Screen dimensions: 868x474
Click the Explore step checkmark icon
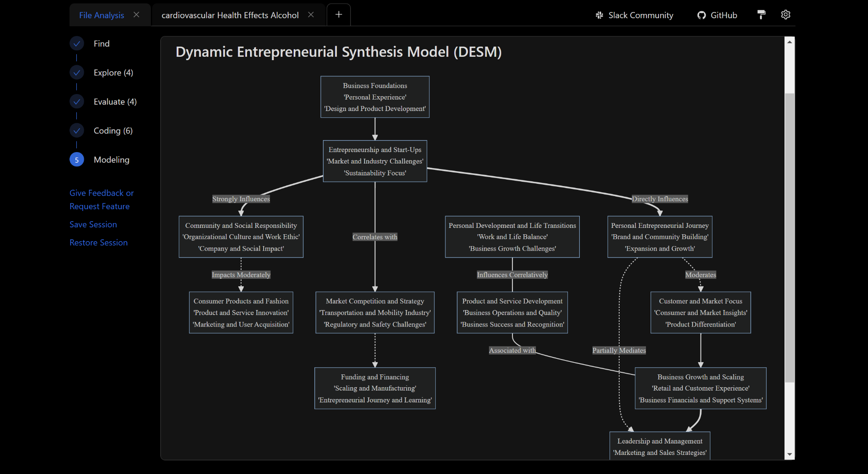click(77, 72)
